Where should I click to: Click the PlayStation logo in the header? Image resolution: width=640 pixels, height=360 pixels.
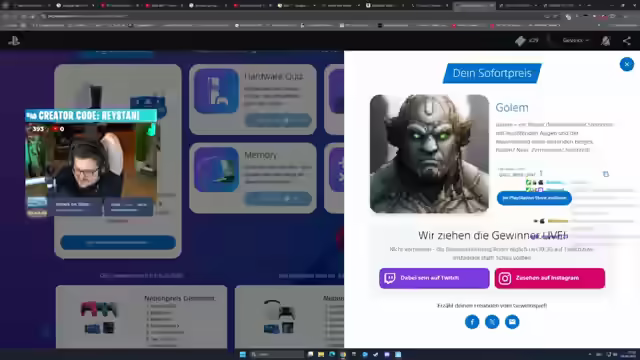pos(14,41)
